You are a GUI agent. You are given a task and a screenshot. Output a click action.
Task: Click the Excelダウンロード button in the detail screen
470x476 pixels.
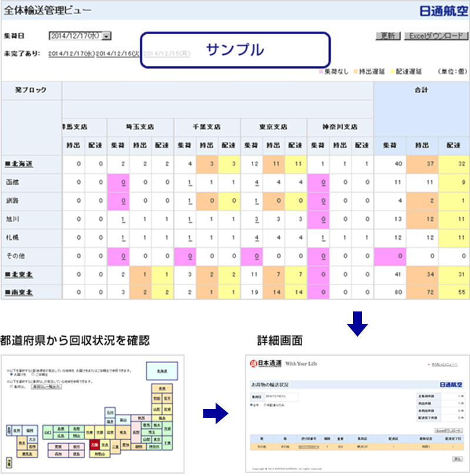(x=449, y=431)
